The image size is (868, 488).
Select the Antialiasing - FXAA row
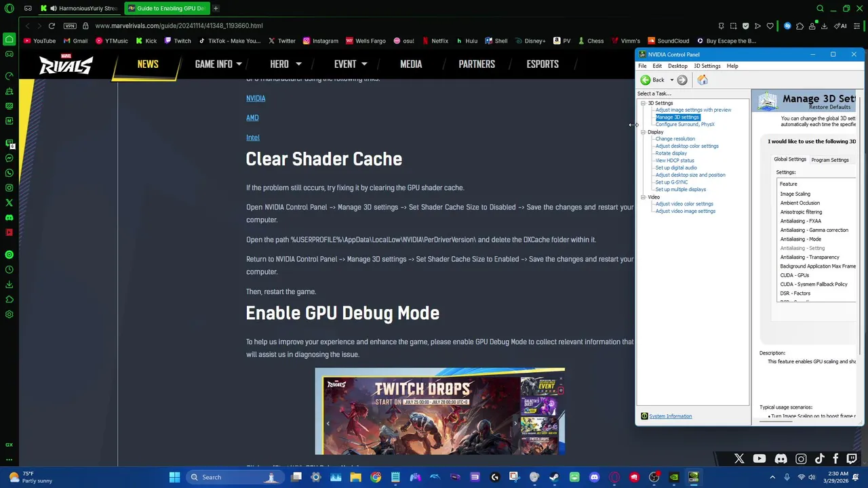817,221
